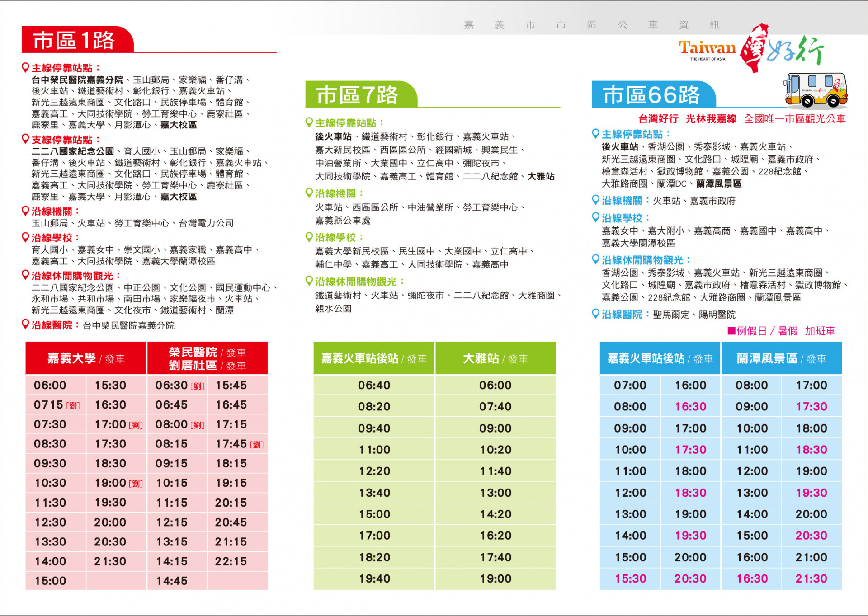Click the red pin beside 主線停靠站點 in 市區1路

26,68
